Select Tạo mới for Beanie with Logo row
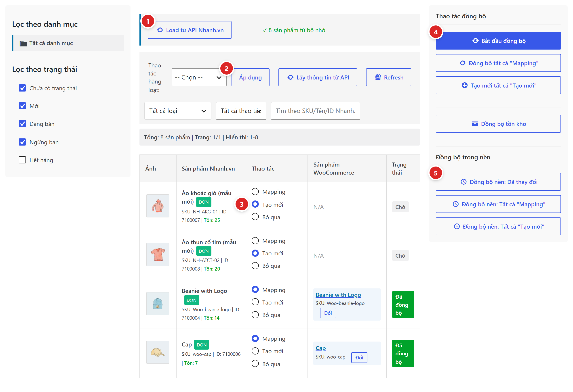Image resolution: width=573 pixels, height=392 pixels. (255, 302)
